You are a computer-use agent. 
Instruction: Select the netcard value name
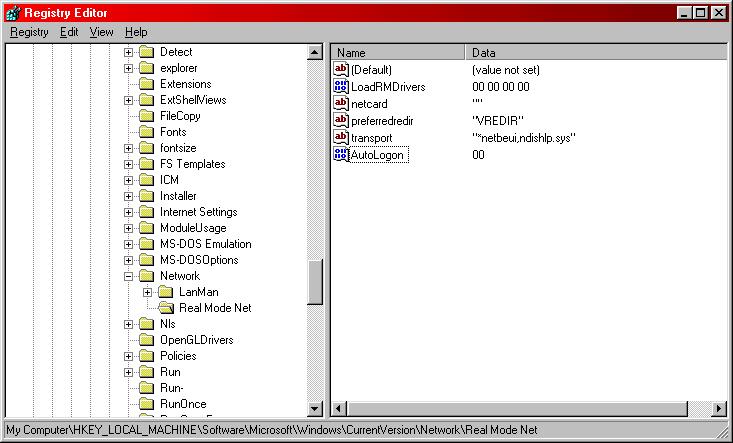(x=369, y=104)
